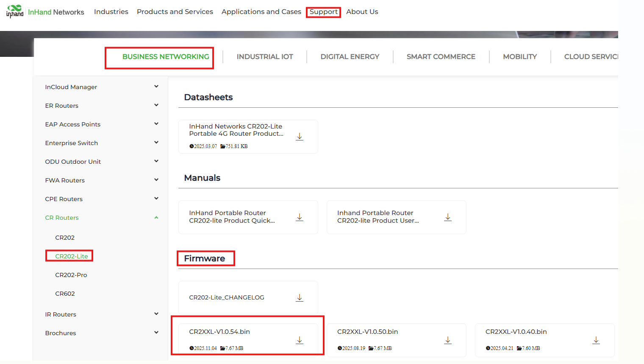Expand the EAP Access Points chevron

pyautogui.click(x=156, y=124)
